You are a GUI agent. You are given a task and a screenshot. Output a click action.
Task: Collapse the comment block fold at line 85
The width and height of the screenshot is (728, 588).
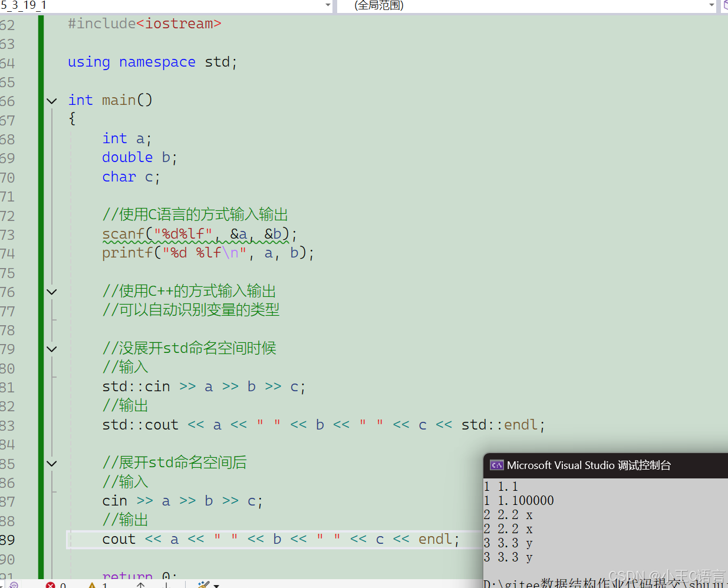(52, 464)
